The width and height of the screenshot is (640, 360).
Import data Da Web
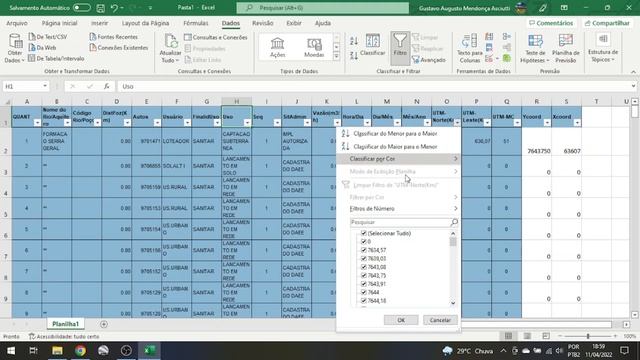pos(42,48)
